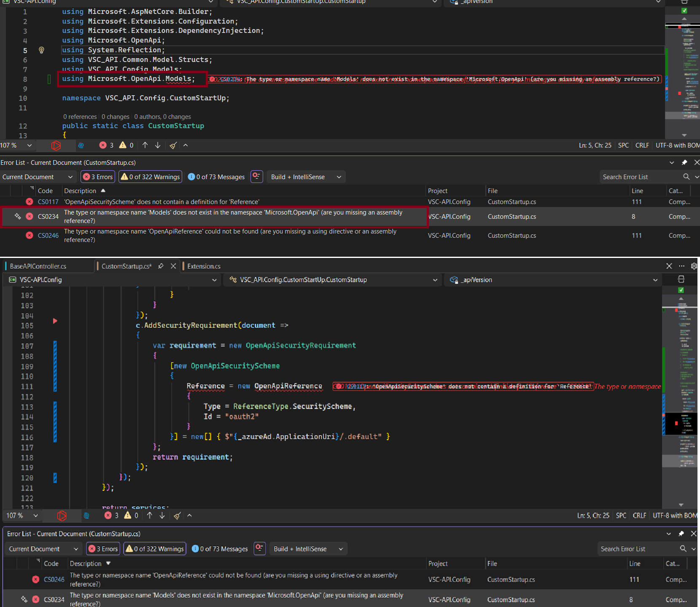The height and width of the screenshot is (607, 700).
Task: Click the error count indicator in the upper editor status bar
Action: pyautogui.click(x=107, y=145)
